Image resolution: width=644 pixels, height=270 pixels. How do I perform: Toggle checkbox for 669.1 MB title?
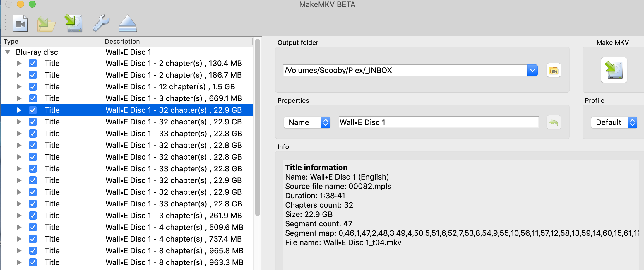click(x=33, y=98)
